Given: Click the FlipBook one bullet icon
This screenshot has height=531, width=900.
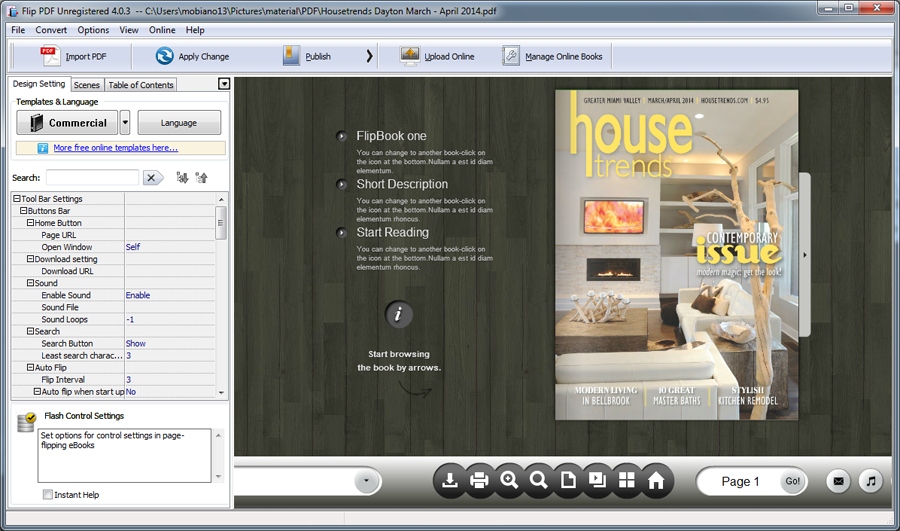Looking at the screenshot, I should (342, 136).
